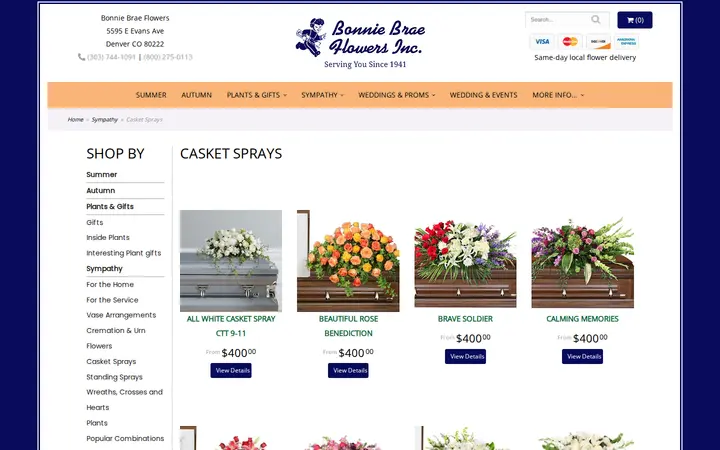Screen dimensions: 720x450
Task: Select Sympathy heading in sidebar
Action: click(x=105, y=269)
